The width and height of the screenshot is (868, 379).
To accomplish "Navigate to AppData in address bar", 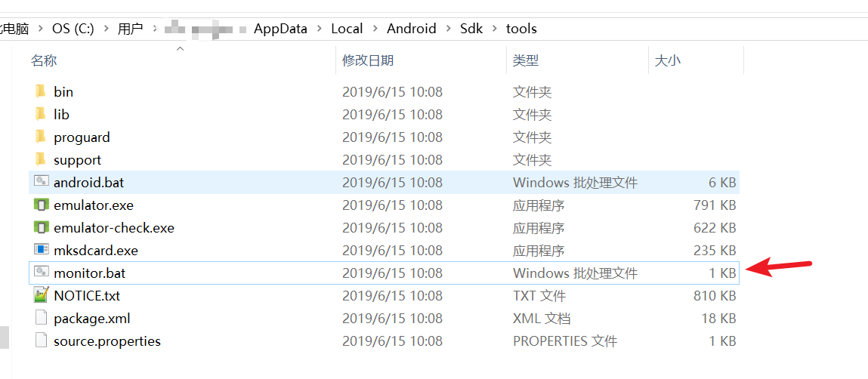I will pos(281,29).
